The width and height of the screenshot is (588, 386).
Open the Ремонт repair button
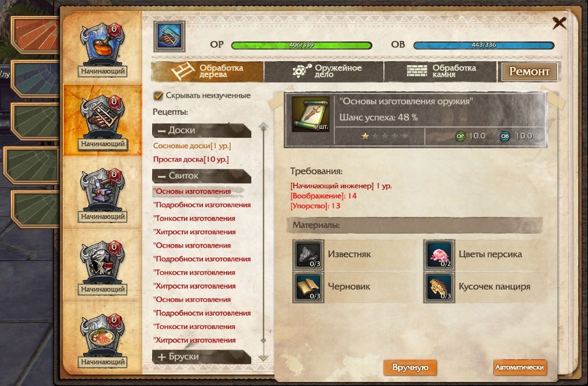(x=529, y=72)
